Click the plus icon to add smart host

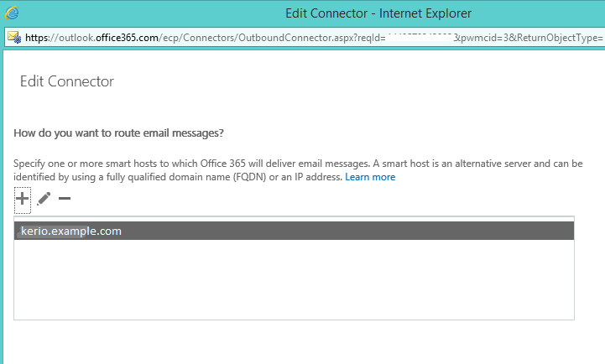(x=23, y=198)
